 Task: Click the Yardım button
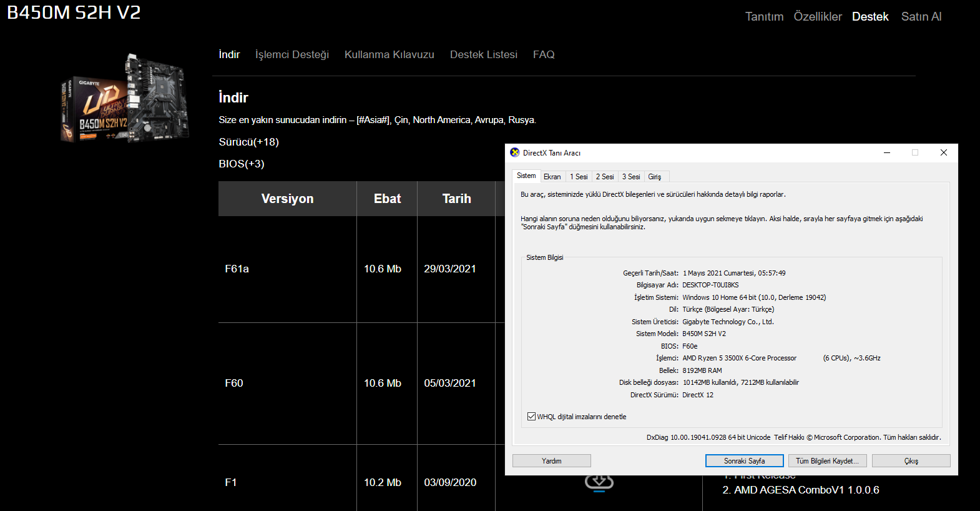[552, 461]
